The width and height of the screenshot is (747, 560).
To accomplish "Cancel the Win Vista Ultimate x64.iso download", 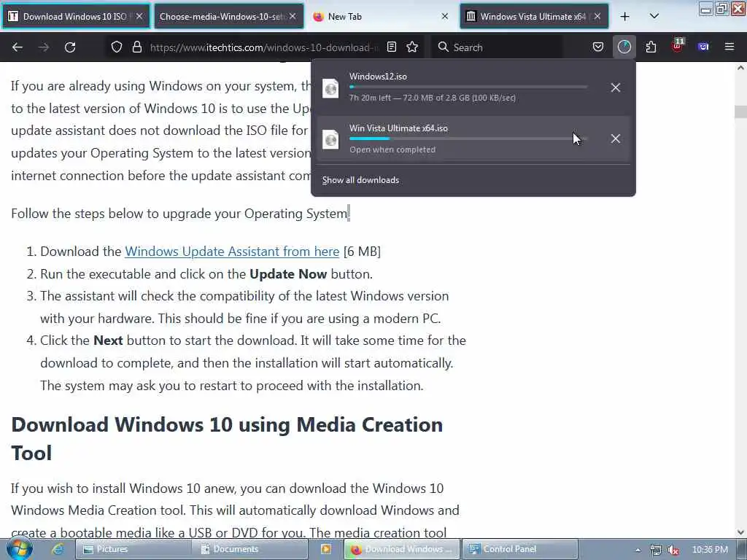I will (x=616, y=139).
